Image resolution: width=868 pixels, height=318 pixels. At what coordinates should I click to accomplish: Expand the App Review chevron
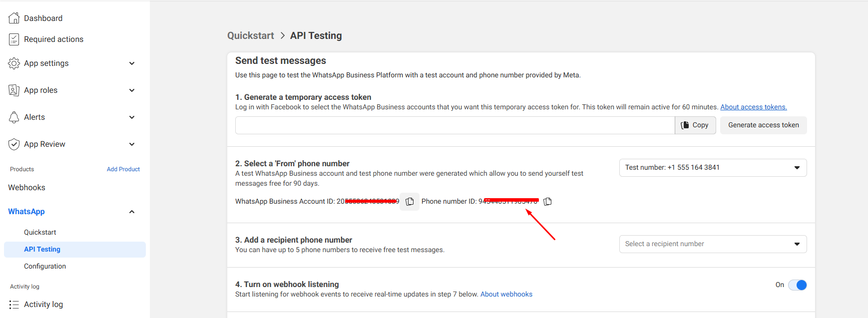pyautogui.click(x=132, y=144)
